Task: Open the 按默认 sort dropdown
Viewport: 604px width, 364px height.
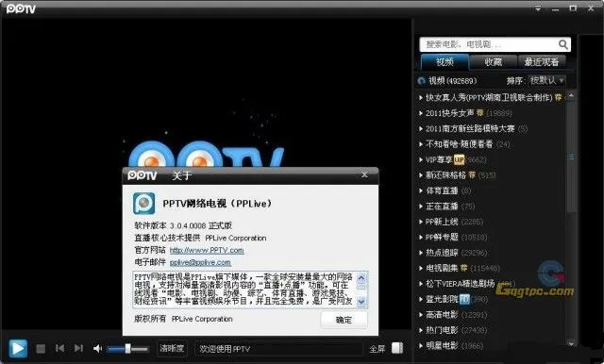Action: click(x=546, y=80)
